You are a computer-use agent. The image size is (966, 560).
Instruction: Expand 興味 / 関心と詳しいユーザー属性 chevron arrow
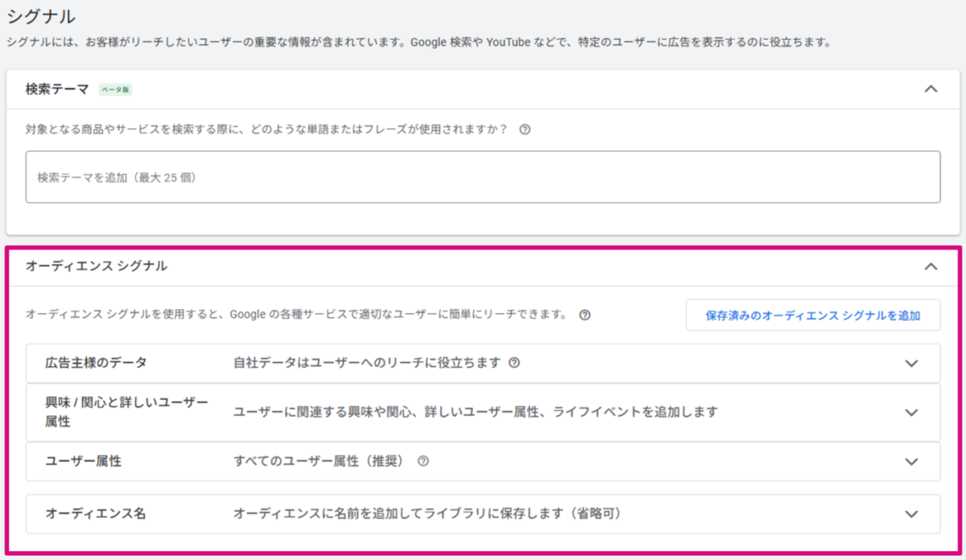911,413
